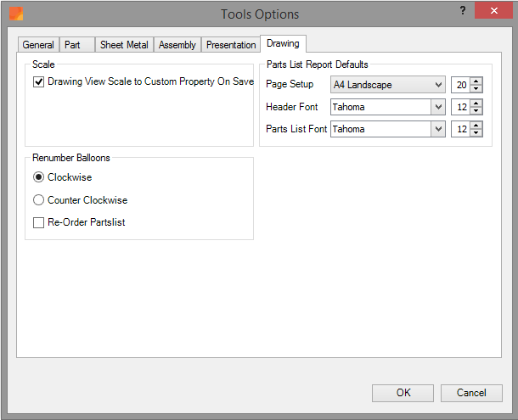This screenshot has width=518, height=420.
Task: Choose Counter Clockwise balloon renumbering
Action: coord(39,200)
